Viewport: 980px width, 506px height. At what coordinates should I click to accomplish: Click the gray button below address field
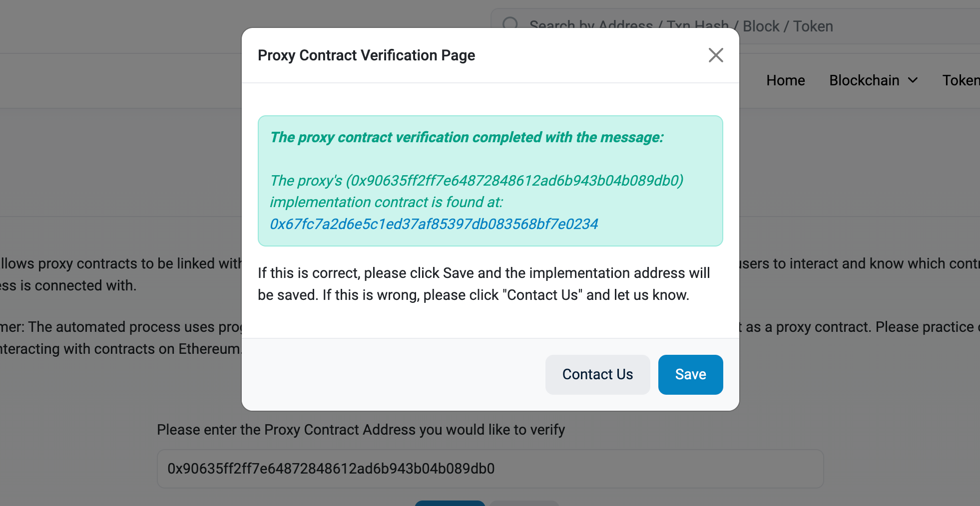click(x=524, y=503)
